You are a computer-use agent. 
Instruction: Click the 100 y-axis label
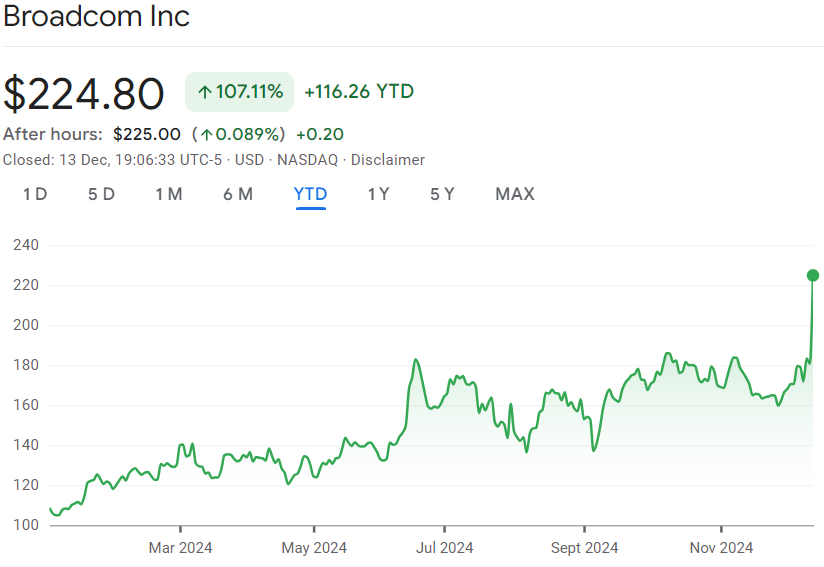26,524
